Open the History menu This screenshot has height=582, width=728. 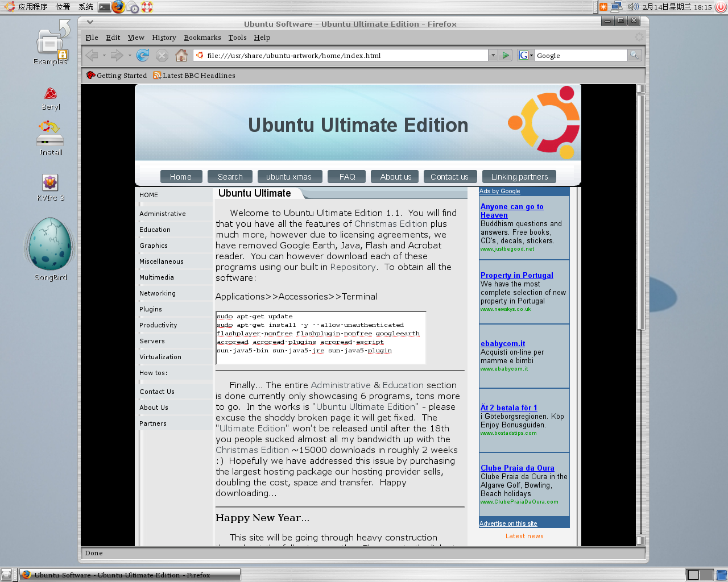(164, 38)
